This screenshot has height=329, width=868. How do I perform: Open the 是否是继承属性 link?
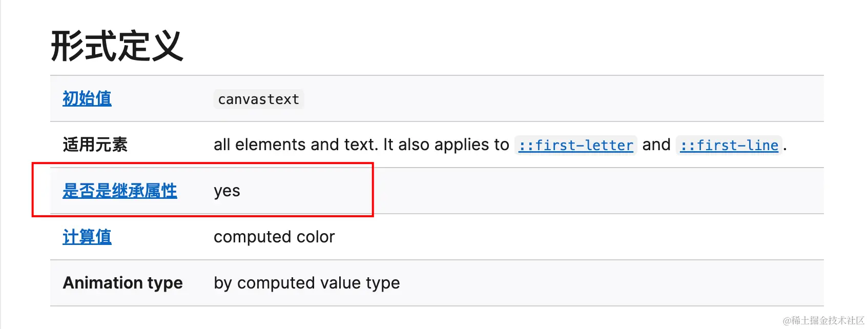click(119, 191)
